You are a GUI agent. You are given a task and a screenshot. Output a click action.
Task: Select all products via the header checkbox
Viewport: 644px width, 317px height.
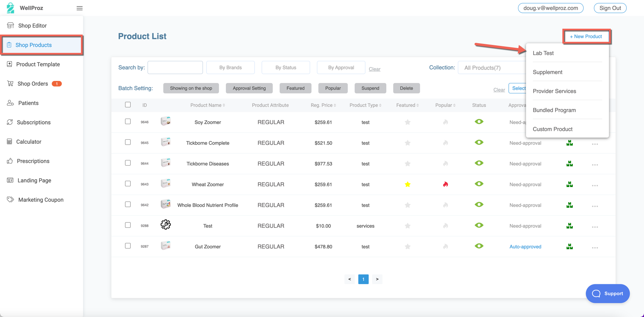tap(128, 104)
